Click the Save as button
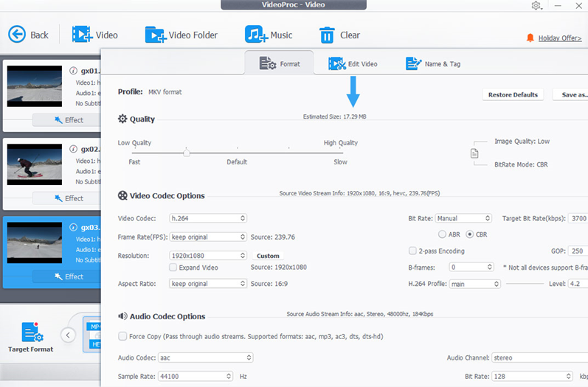Image resolution: width=588 pixels, height=387 pixels. pos(570,95)
